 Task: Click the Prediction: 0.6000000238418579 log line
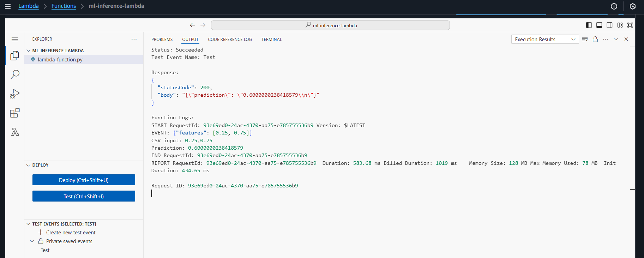(197, 148)
